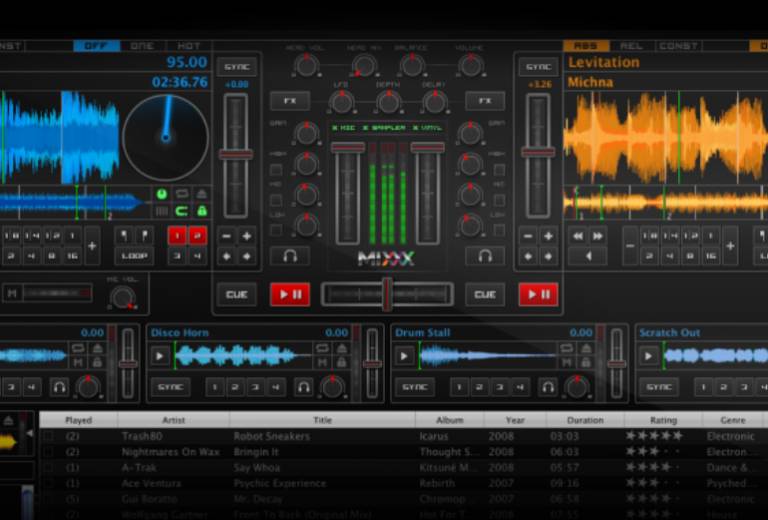This screenshot has height=520, width=768.
Task: Click the beatgrid bars icon on blue deck
Action: (x=162, y=211)
